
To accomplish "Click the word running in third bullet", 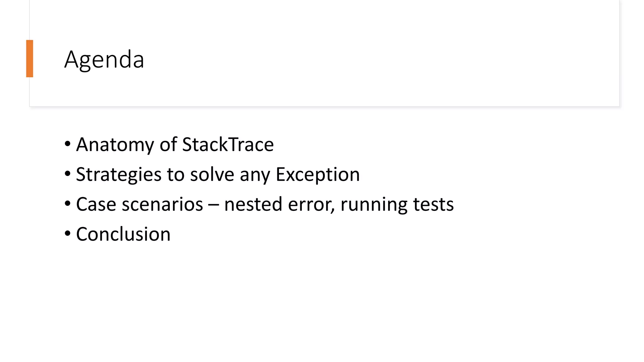I will (374, 205).
